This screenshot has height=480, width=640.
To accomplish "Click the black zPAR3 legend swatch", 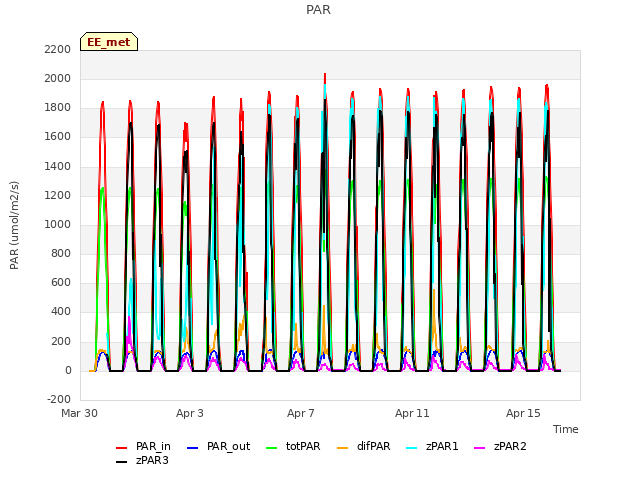I will pos(122,462).
